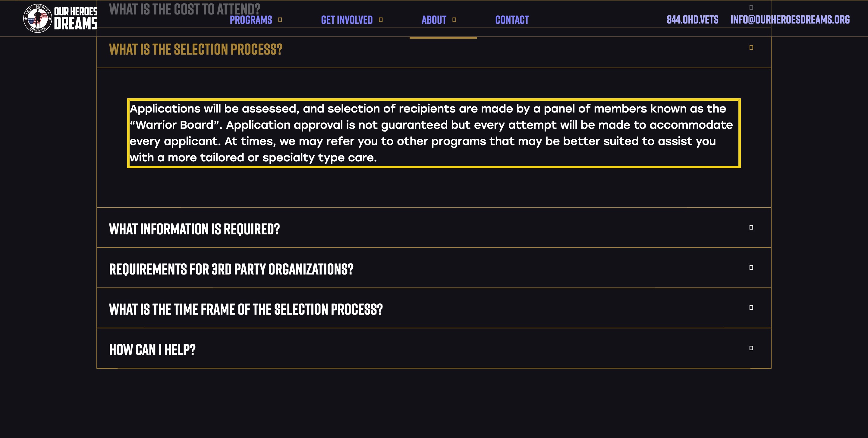
Task: Open the Get Involved menu
Action: 347,20
